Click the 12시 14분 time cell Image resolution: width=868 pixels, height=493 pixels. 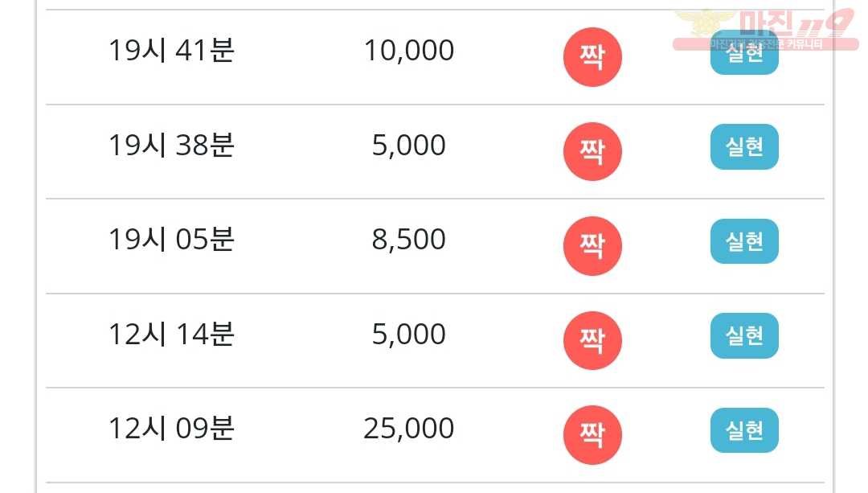click(172, 334)
